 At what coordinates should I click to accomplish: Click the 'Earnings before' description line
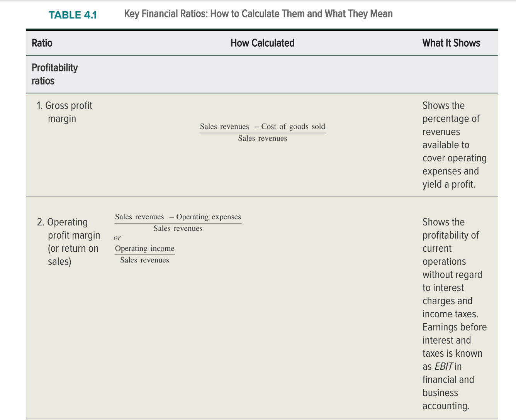[x=455, y=327]
